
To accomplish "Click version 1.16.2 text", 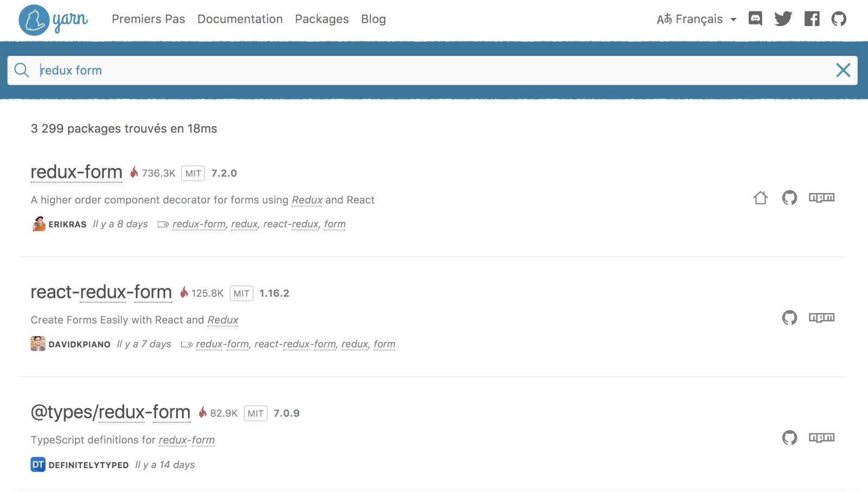I will tap(274, 293).
